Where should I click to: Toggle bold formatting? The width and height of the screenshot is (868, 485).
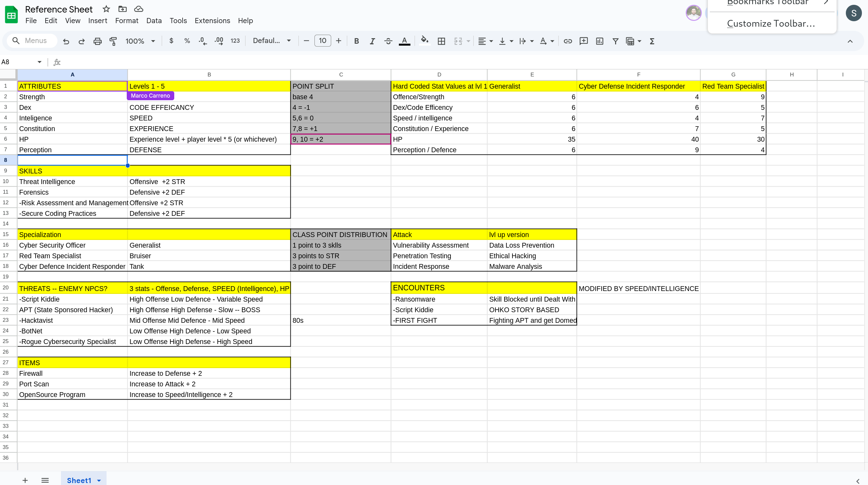coord(356,41)
